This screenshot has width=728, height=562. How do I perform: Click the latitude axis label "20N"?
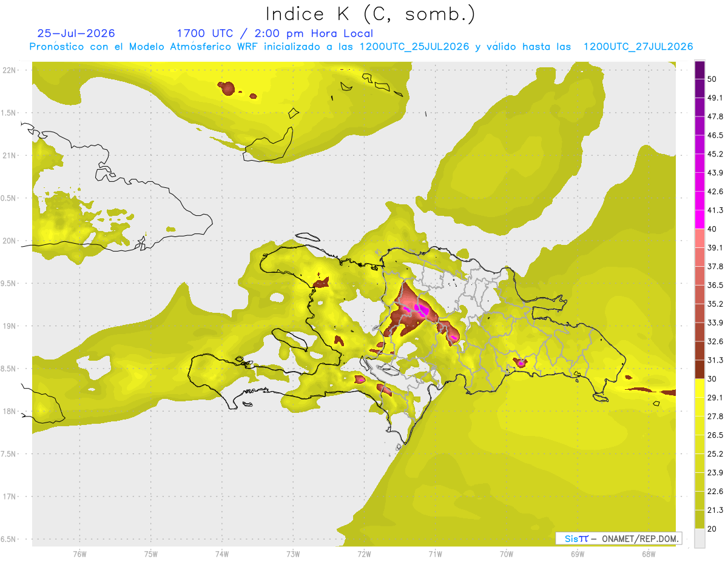[9, 241]
